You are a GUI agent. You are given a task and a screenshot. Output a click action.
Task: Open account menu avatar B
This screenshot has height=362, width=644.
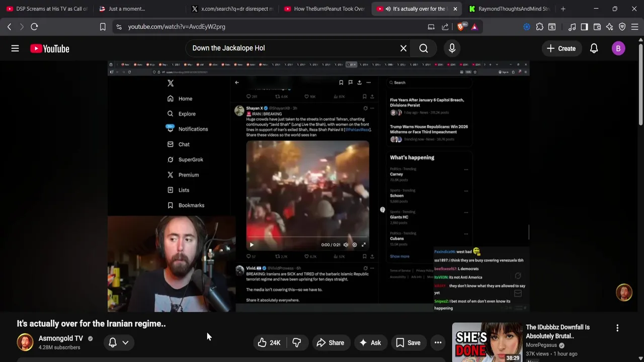(x=618, y=48)
